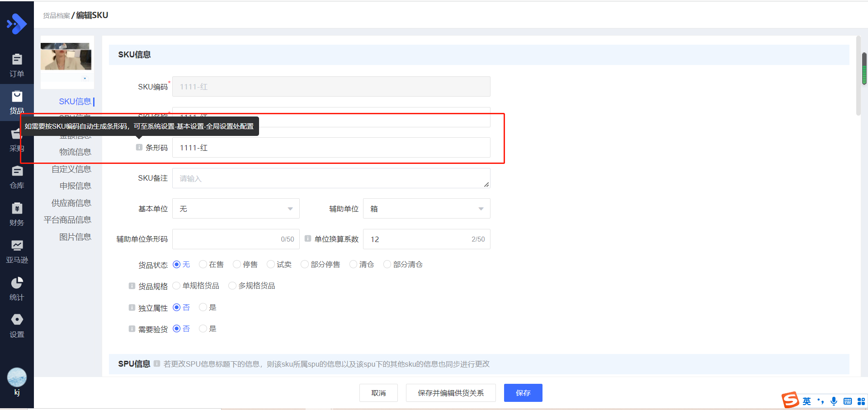Select 在售 for 货品状态

pyautogui.click(x=203, y=264)
